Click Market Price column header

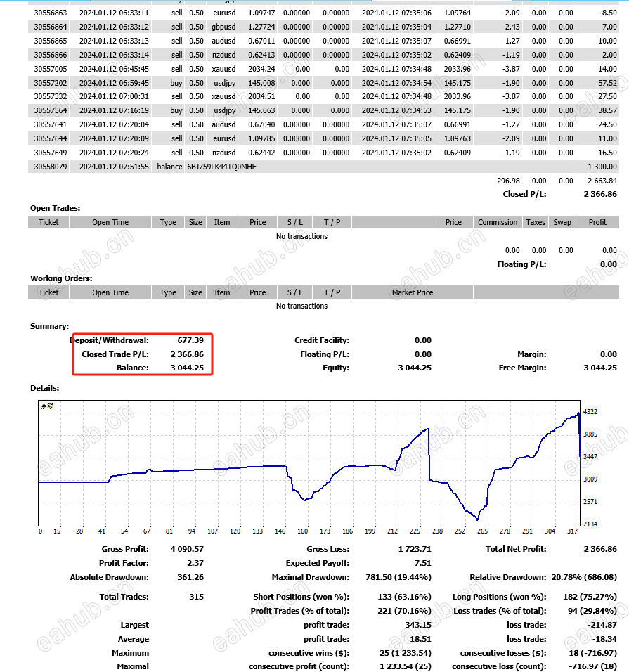coord(413,292)
